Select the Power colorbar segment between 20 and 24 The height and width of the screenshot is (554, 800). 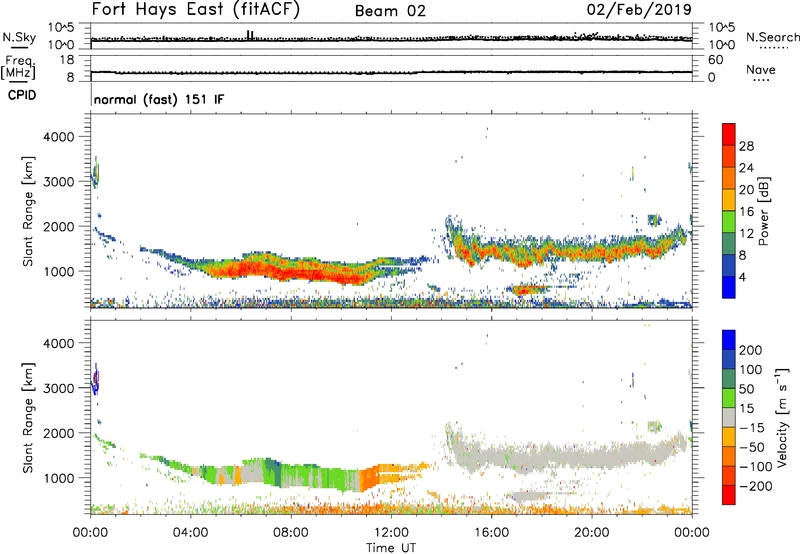click(729, 178)
